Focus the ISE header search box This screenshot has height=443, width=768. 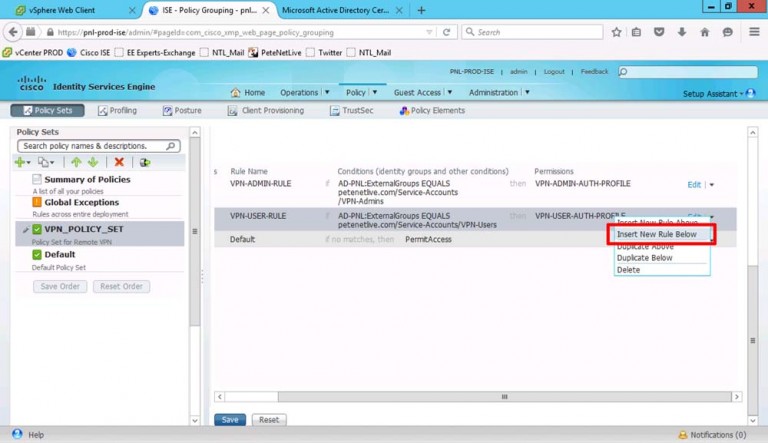coord(688,72)
